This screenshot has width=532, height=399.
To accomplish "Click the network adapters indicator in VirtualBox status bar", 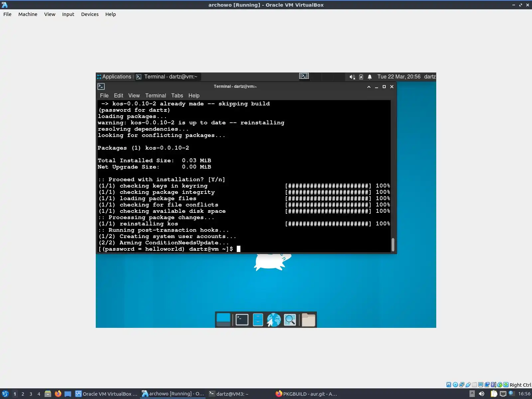I will [462, 385].
